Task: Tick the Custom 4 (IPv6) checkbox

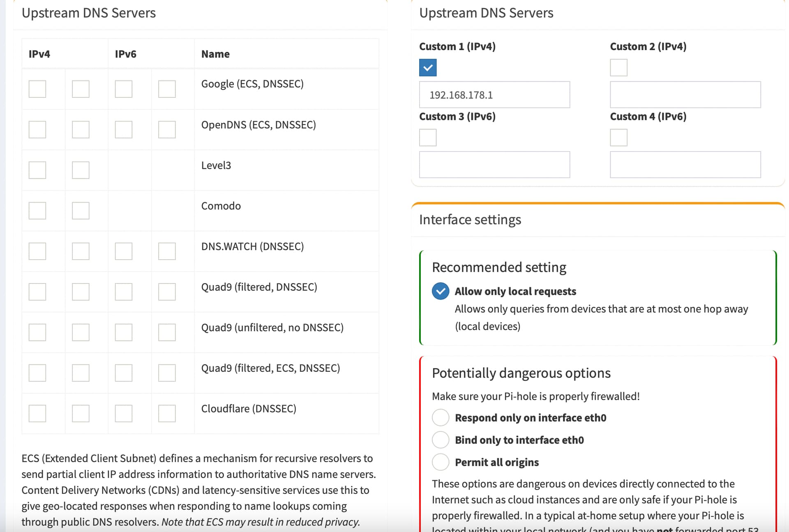Action: tap(618, 138)
